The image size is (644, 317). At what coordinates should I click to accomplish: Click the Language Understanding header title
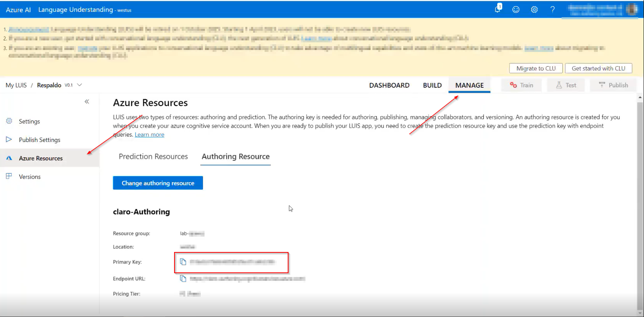[x=75, y=10]
